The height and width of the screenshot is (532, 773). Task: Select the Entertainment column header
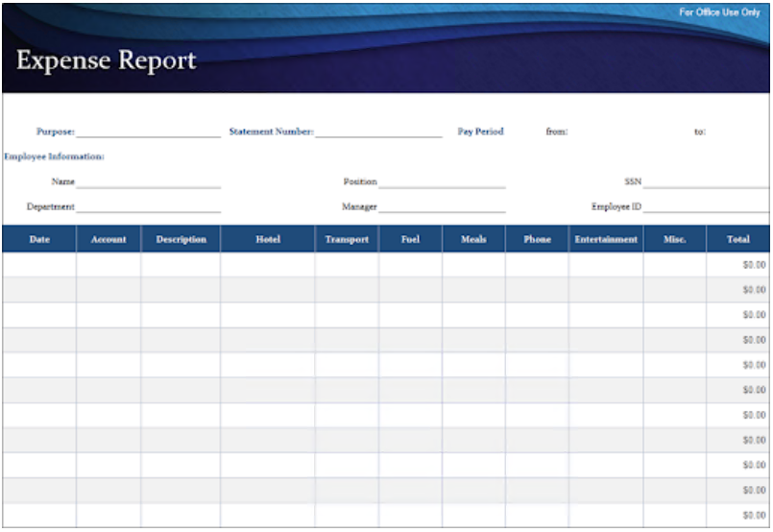pyautogui.click(x=606, y=239)
